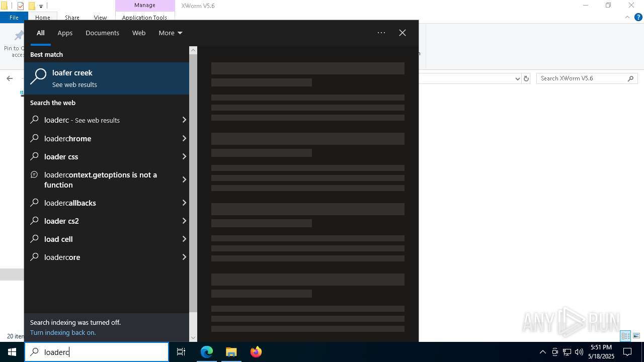
Task: Open the loafer creek best match result
Action: (107, 78)
